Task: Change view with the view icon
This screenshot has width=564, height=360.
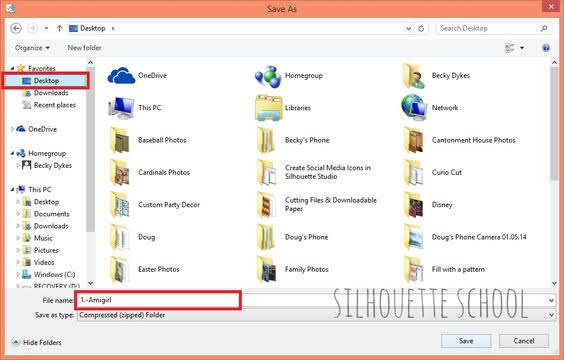Action: (x=510, y=48)
